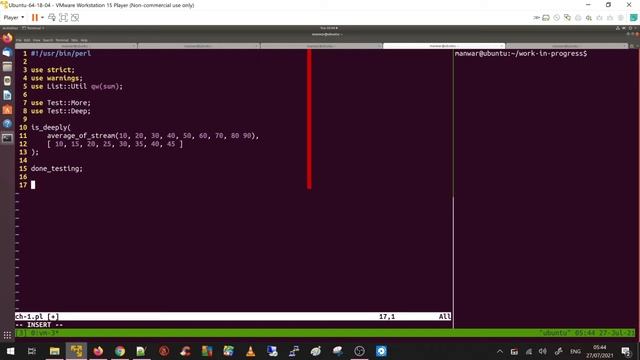Open Rhythmbox from the Ubuntu dock

pos(7,81)
